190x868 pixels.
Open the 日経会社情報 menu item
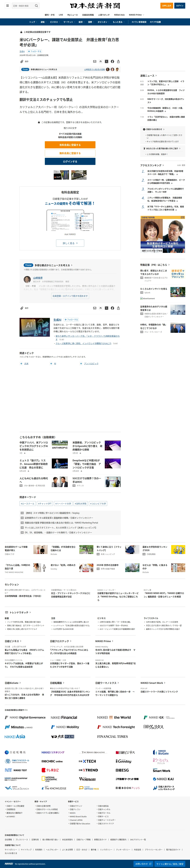click(x=88, y=15)
